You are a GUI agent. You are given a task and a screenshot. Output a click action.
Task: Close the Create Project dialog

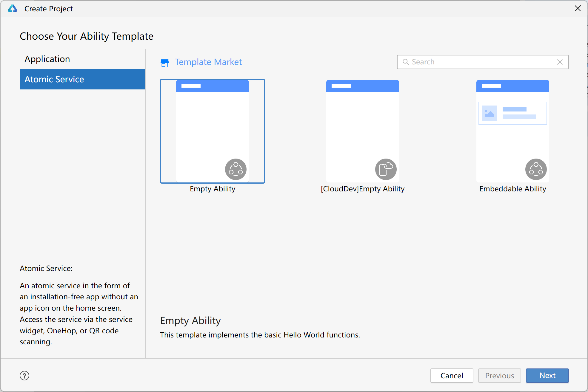(x=578, y=9)
